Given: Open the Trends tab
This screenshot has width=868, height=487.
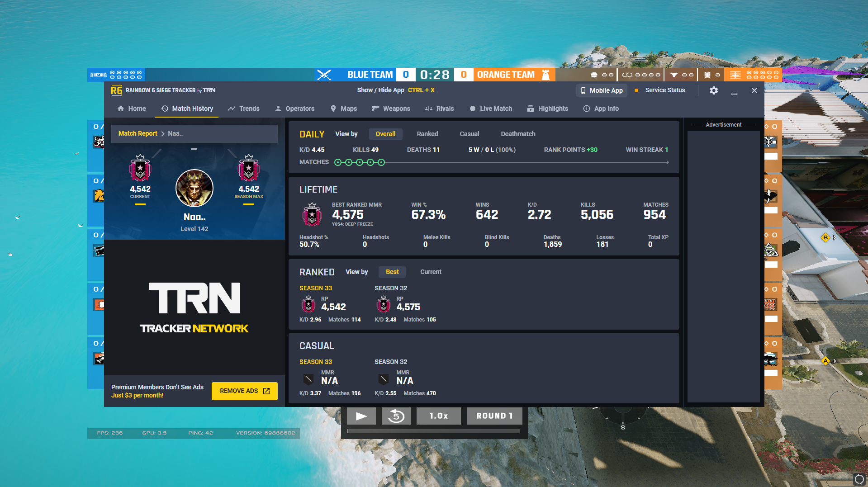Looking at the screenshot, I should pyautogui.click(x=244, y=109).
